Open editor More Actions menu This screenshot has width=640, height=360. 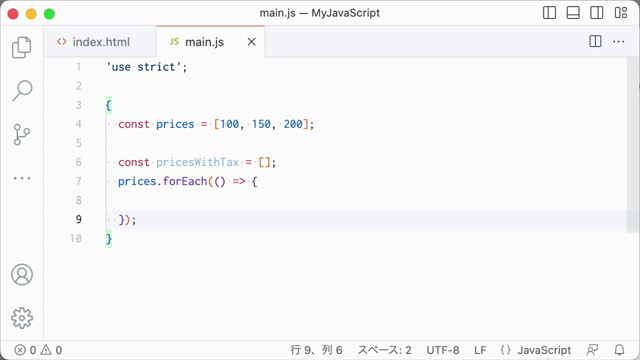(618, 42)
